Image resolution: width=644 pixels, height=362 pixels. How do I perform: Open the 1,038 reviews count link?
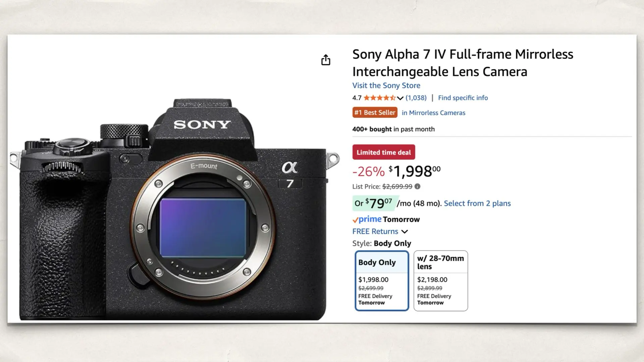point(416,98)
